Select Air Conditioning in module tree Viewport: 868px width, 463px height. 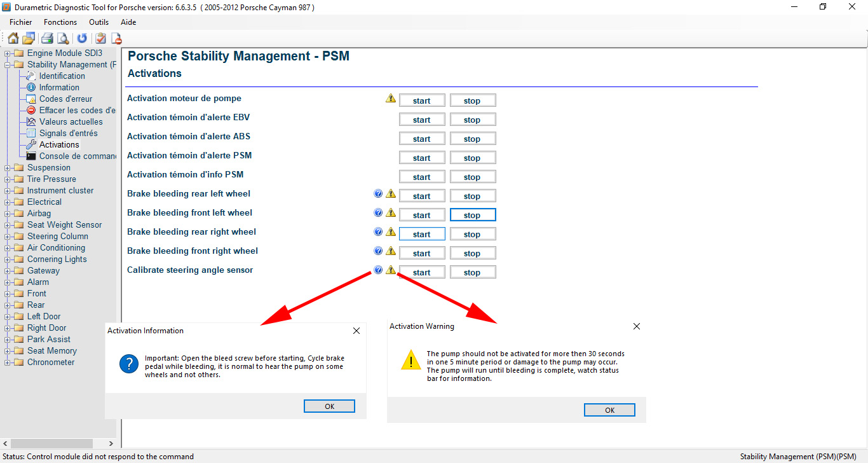(56, 248)
